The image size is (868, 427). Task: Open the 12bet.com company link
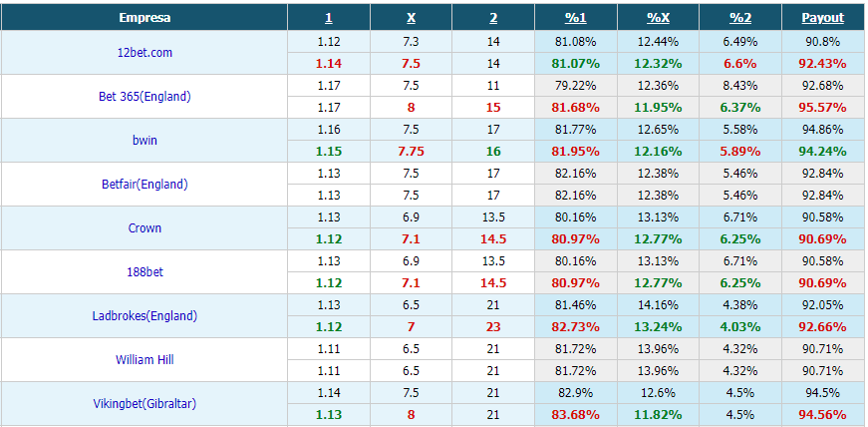point(145,53)
